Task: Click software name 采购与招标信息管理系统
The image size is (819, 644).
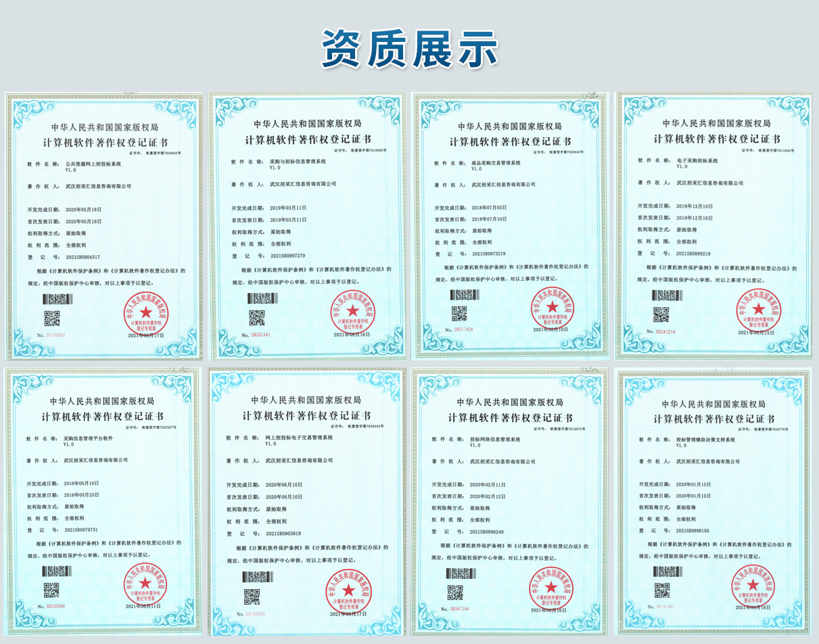Action: (298, 162)
